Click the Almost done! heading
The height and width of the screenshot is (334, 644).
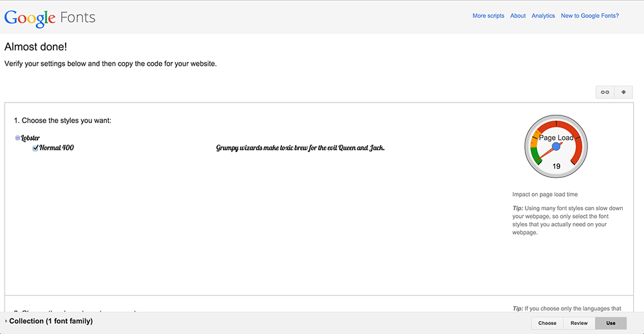(35, 47)
